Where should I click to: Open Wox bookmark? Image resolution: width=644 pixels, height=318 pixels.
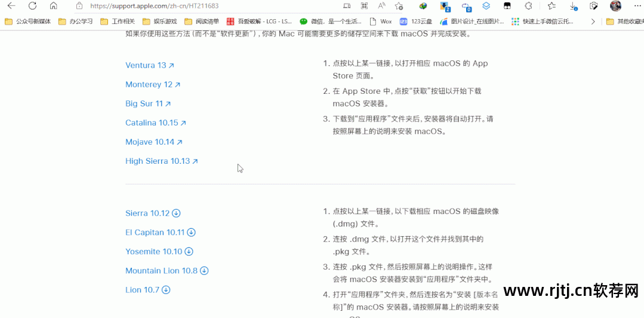pyautogui.click(x=381, y=22)
